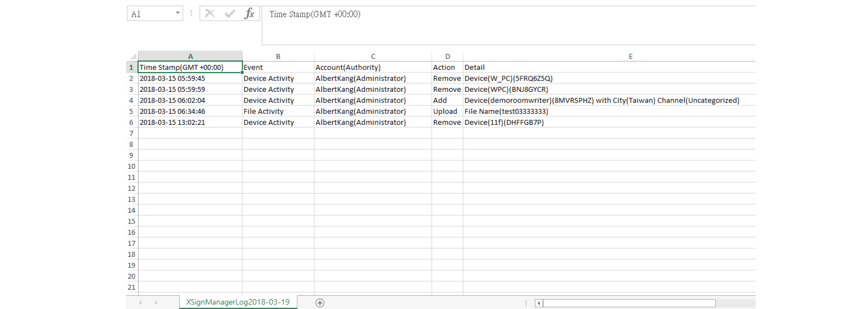Click the Insert Function fx icon
This screenshot has height=309, width=868.
coord(249,14)
